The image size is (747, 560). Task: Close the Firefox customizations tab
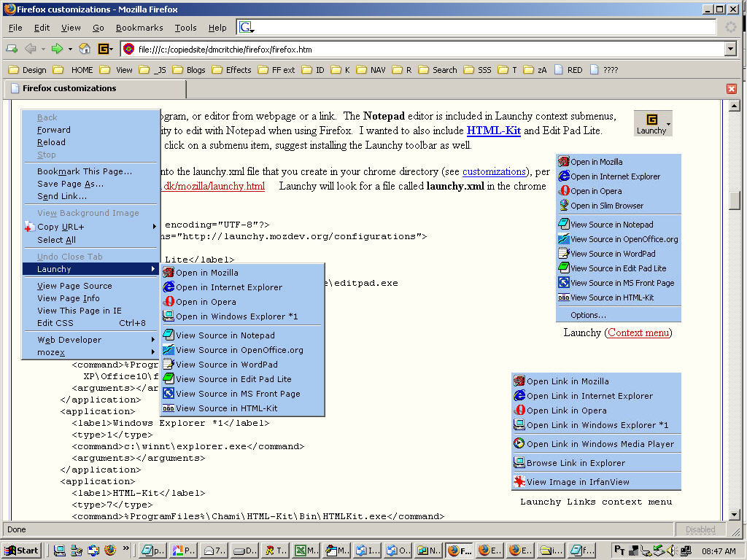[x=731, y=88]
